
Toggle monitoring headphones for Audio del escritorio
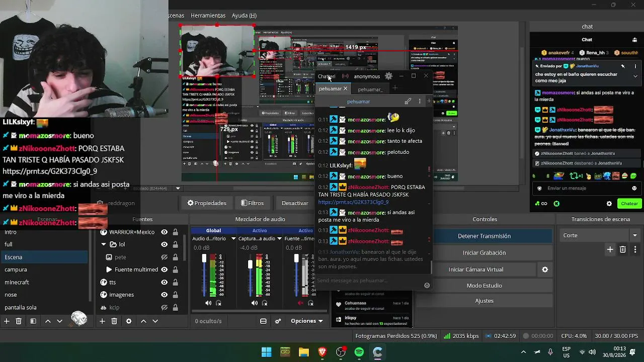[218, 303]
